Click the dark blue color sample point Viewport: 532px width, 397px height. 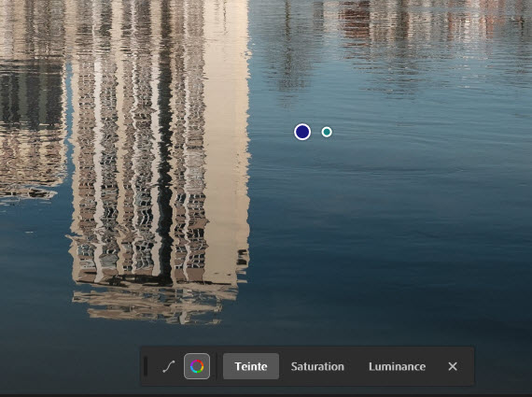(302, 132)
